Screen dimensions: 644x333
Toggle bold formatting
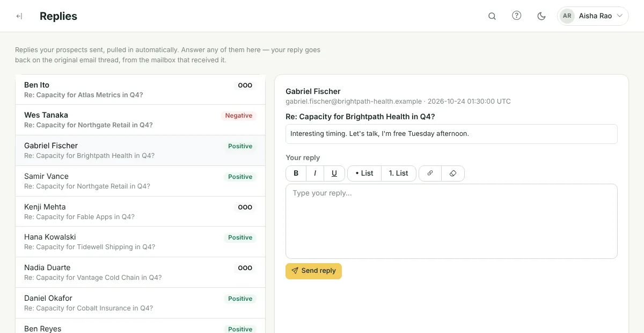(x=296, y=173)
